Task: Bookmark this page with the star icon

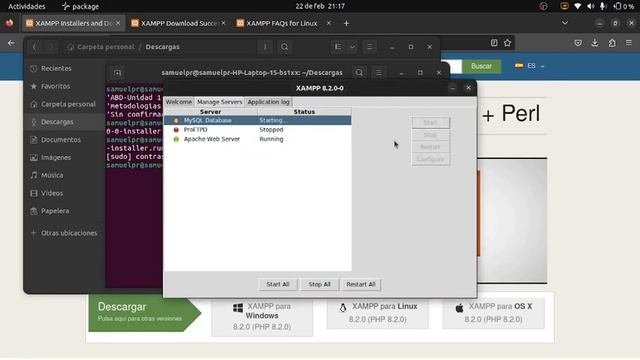Action: point(507,43)
